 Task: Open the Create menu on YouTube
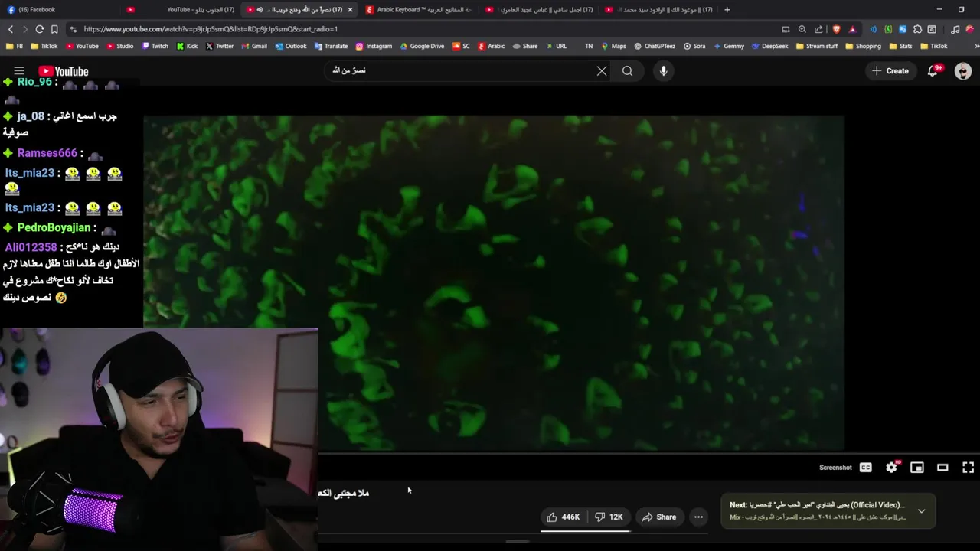(x=890, y=71)
